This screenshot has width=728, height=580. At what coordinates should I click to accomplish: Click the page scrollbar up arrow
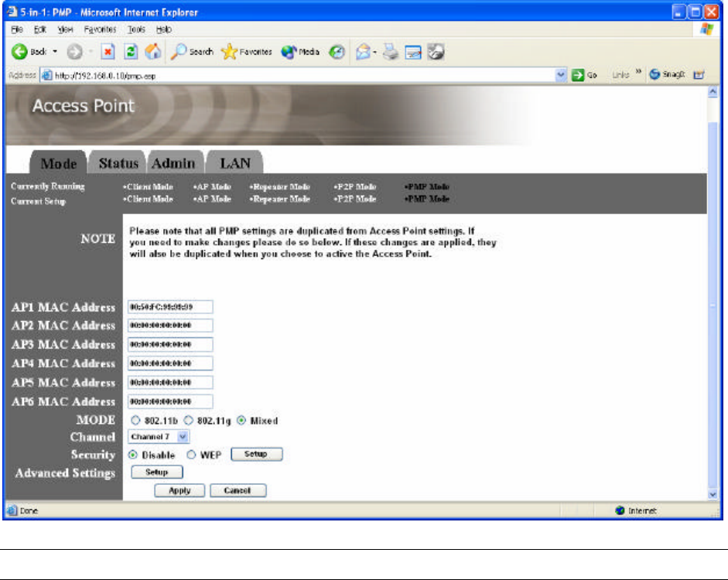[713, 92]
